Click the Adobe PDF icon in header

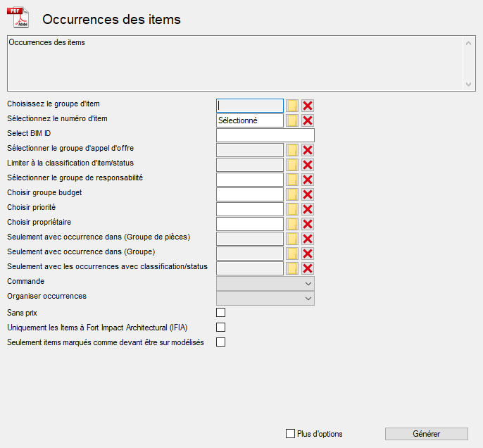18,17
